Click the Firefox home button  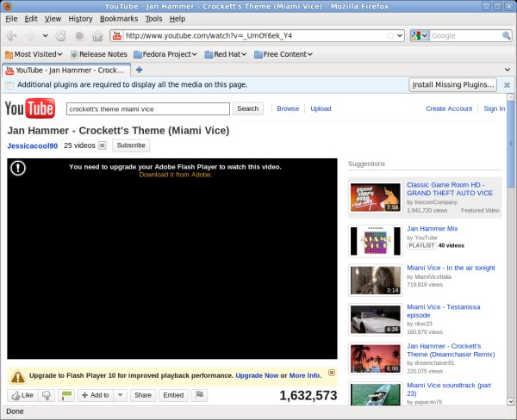click(x=97, y=36)
